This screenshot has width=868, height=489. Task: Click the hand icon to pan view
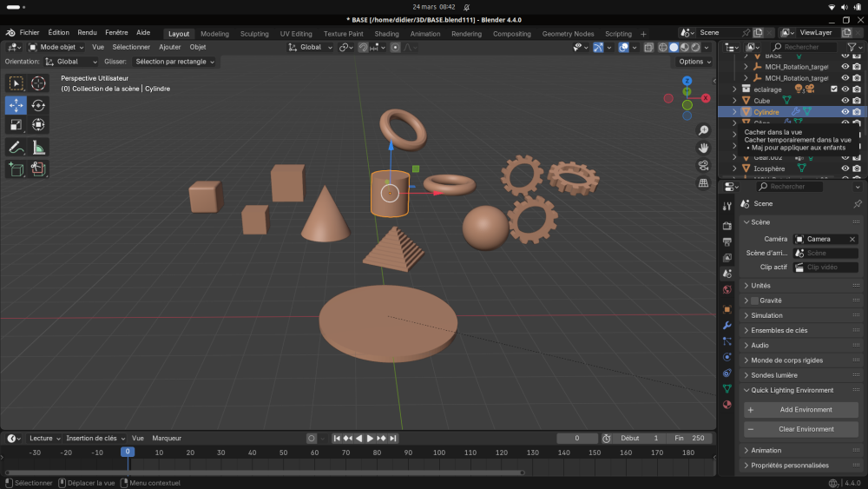[x=703, y=148]
